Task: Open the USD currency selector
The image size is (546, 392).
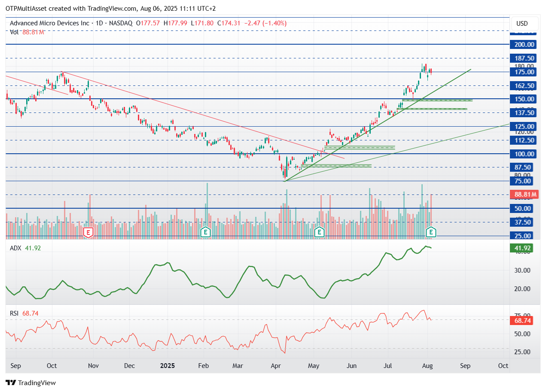Action: click(x=522, y=24)
